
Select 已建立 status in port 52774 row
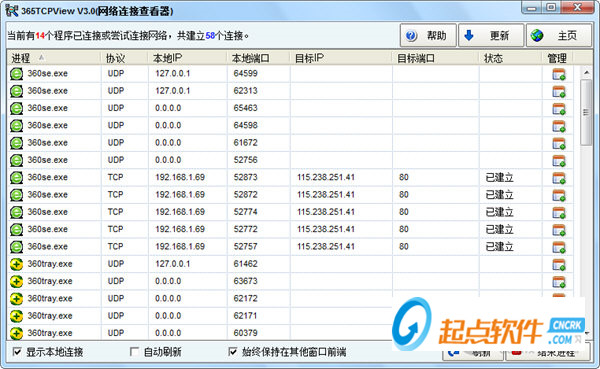point(499,212)
